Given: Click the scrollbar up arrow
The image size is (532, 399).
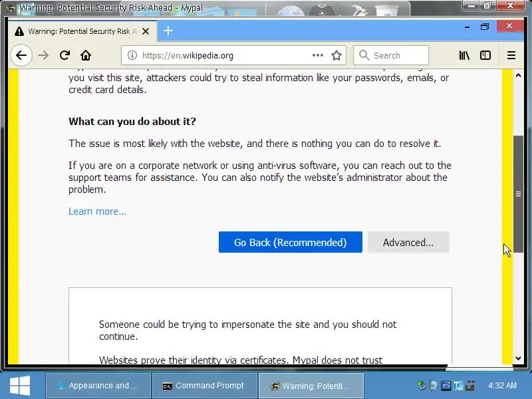Looking at the screenshot, I should click(518, 75).
